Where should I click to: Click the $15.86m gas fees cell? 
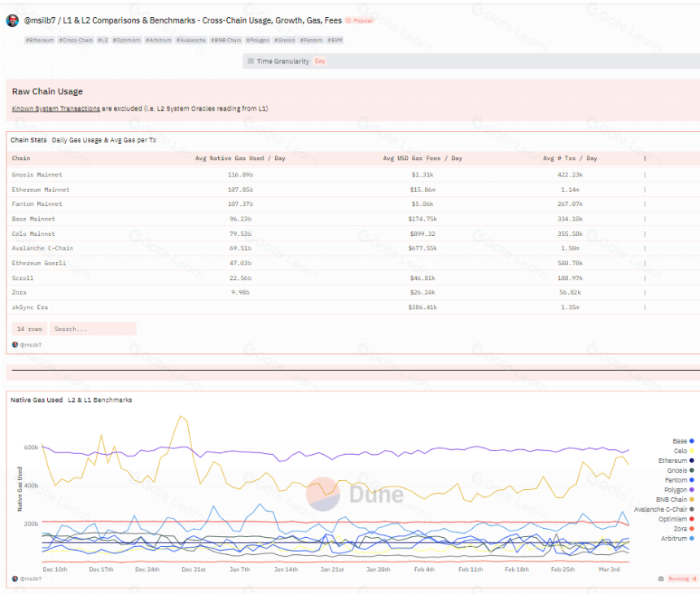(422, 190)
